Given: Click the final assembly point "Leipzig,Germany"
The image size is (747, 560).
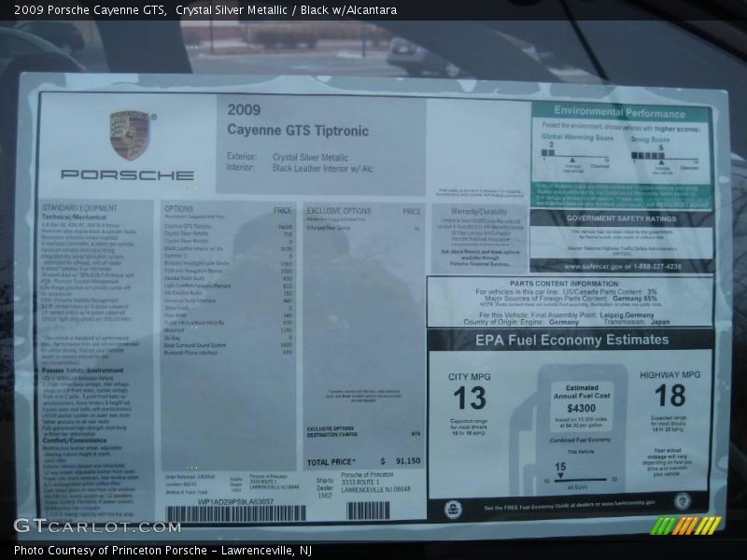Looking at the screenshot, I should pos(627,315).
